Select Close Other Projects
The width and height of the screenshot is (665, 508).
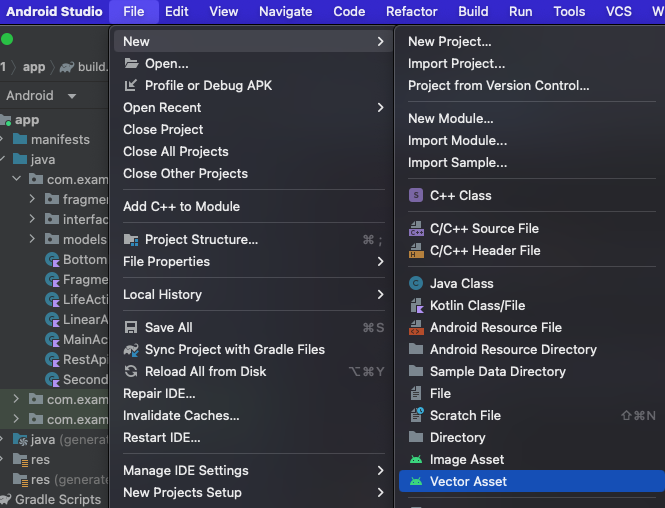coord(185,174)
